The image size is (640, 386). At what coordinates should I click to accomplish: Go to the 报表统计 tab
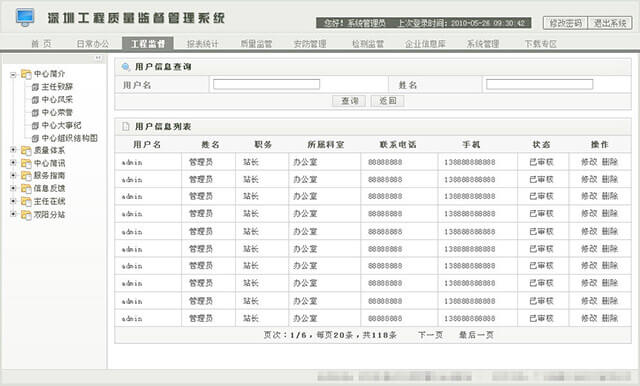point(202,44)
